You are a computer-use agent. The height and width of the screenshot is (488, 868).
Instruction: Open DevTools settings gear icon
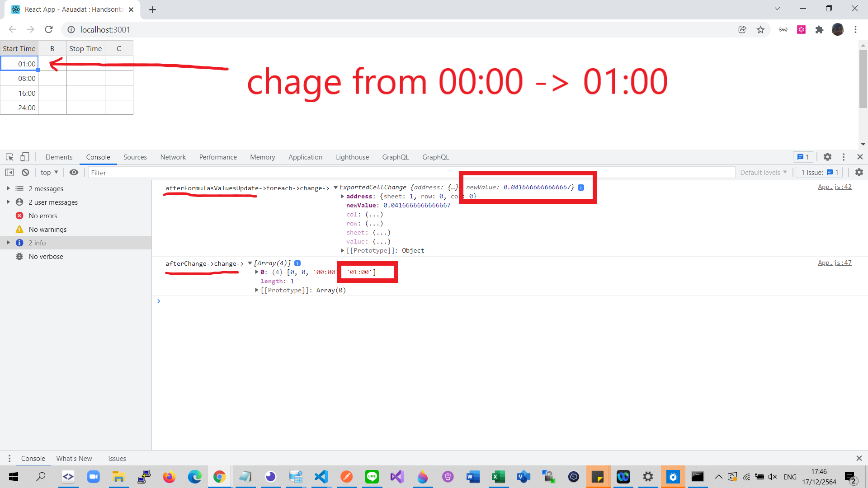(827, 157)
